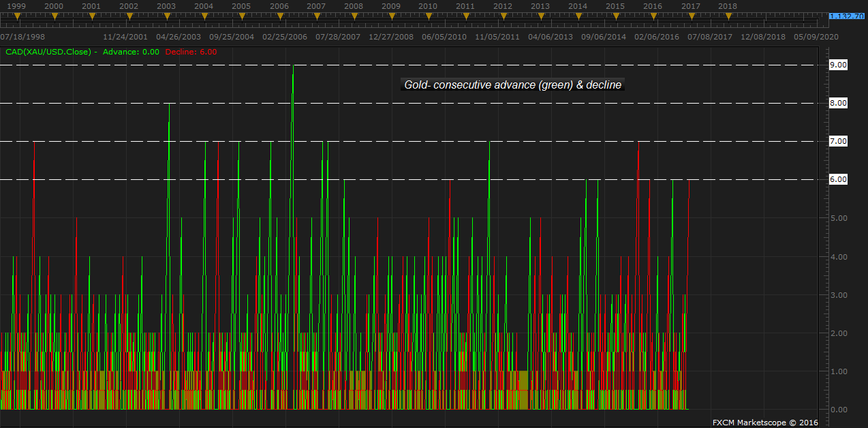Click the 2003 triangle marker on timeline

[166, 15]
